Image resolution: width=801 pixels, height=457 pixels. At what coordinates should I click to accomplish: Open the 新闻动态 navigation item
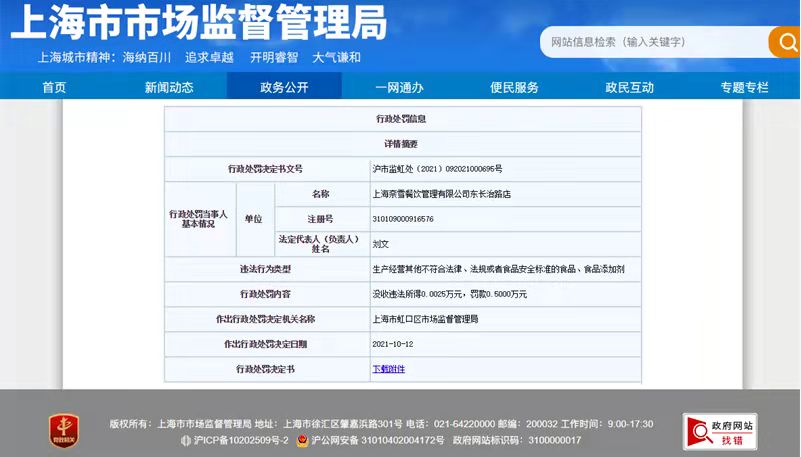(169, 87)
